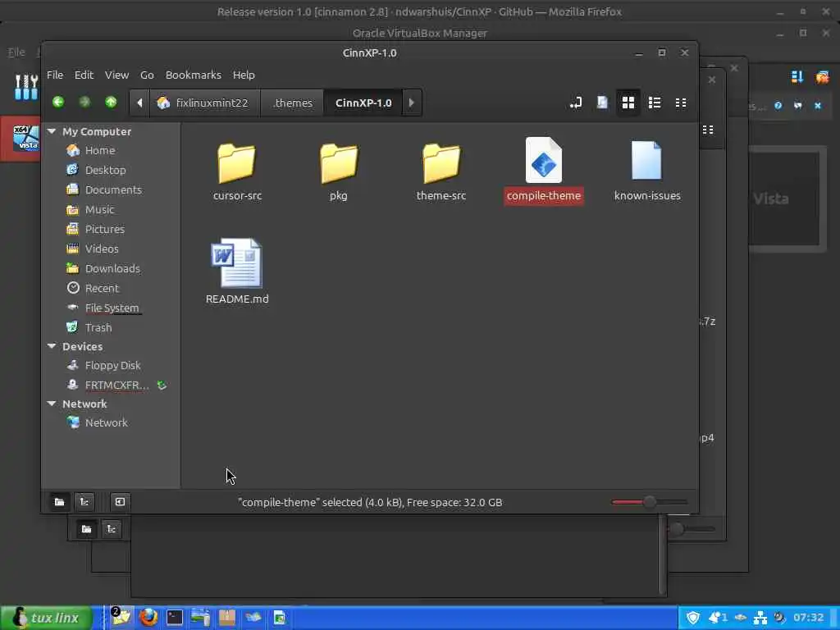Screen dimensions: 840x630
Task: Show places button in background file window
Action: click(x=86, y=529)
